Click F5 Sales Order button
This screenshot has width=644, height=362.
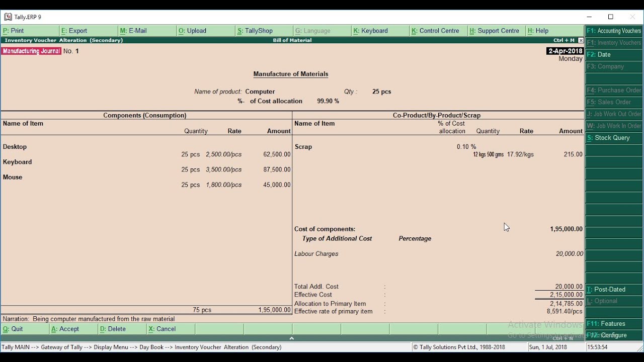coord(614,102)
